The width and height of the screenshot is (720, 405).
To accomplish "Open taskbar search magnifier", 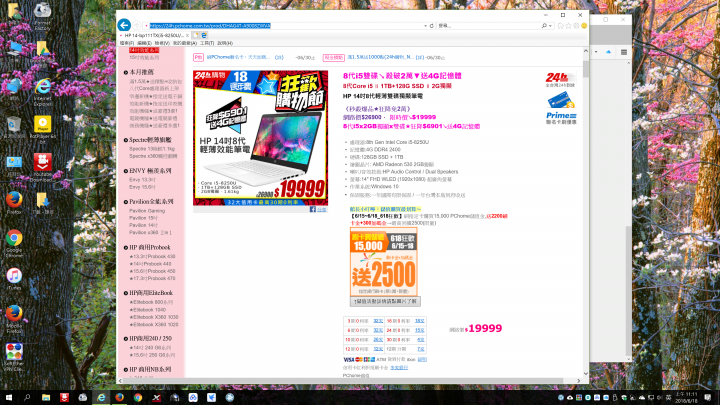I will coord(27,397).
